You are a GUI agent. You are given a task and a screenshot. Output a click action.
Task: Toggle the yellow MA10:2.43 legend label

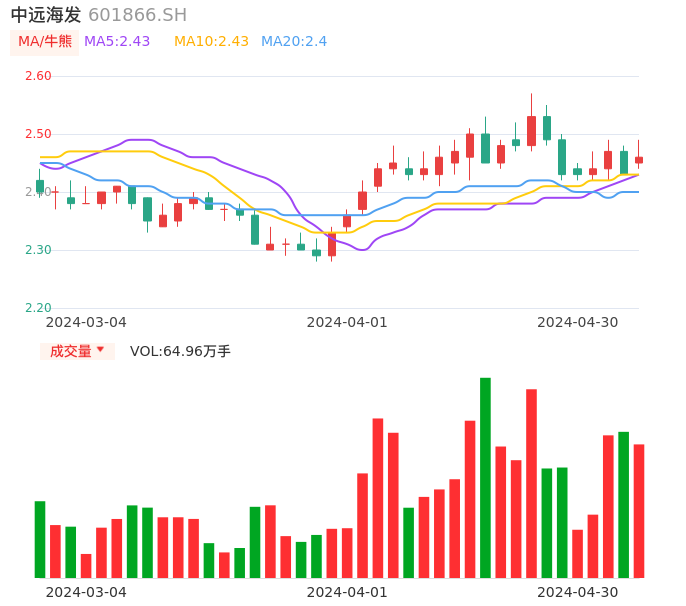click(x=211, y=42)
